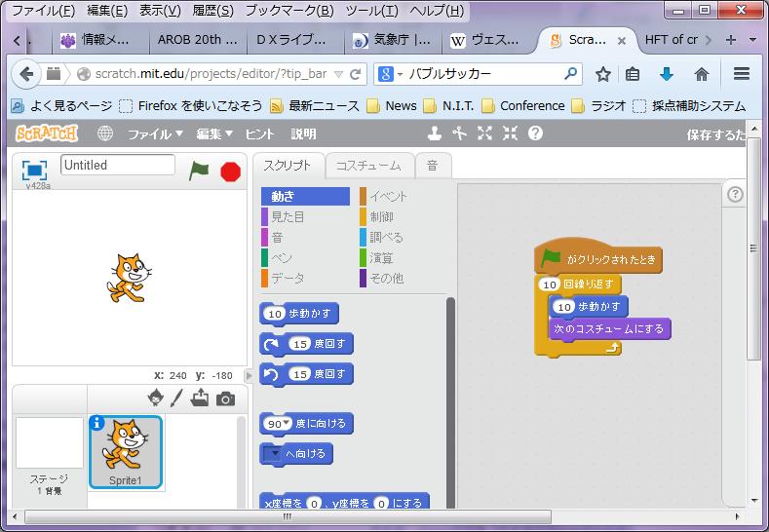Select the scissors delete tool

click(x=459, y=133)
